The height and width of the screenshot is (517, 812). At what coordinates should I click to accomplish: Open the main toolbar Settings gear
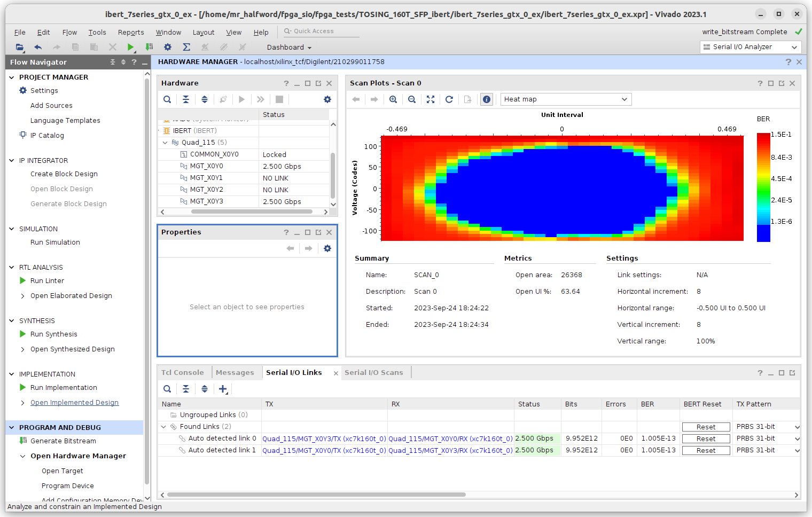tap(168, 47)
